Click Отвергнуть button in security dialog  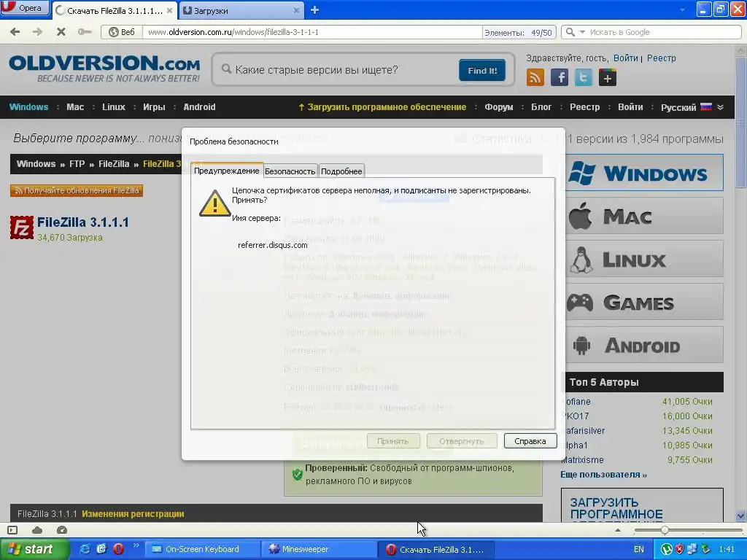[x=462, y=441]
